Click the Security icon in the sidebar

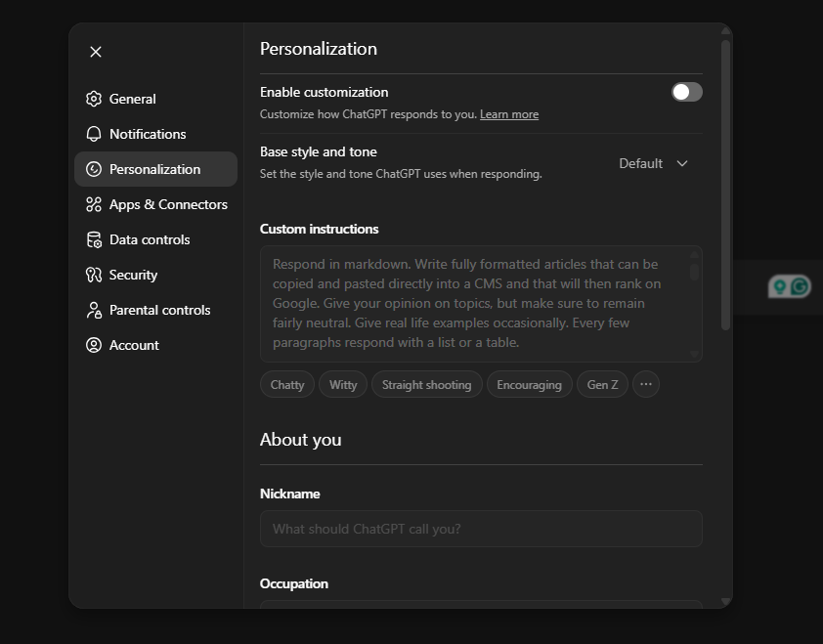click(x=93, y=275)
